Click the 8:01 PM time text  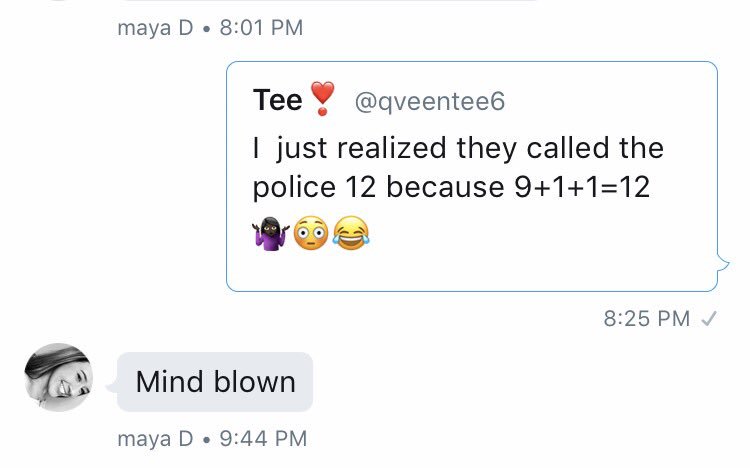coord(261,27)
